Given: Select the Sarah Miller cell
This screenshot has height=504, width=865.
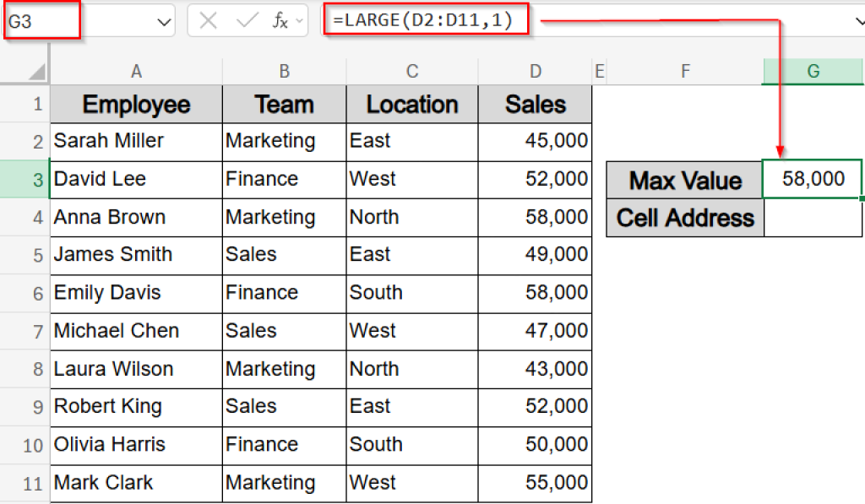Looking at the screenshot, I should [x=136, y=142].
